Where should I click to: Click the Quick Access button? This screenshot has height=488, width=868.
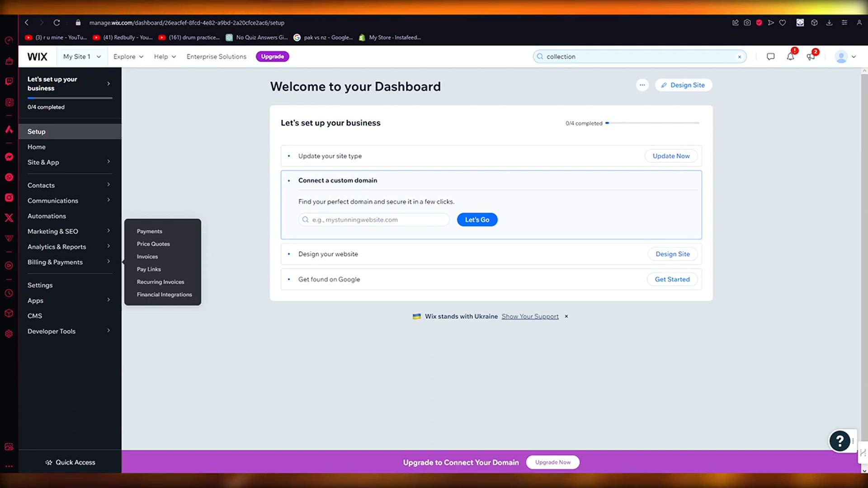click(70, 462)
